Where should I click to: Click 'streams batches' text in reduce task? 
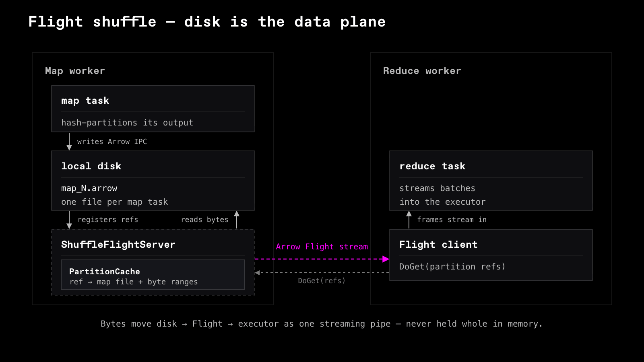(437, 188)
